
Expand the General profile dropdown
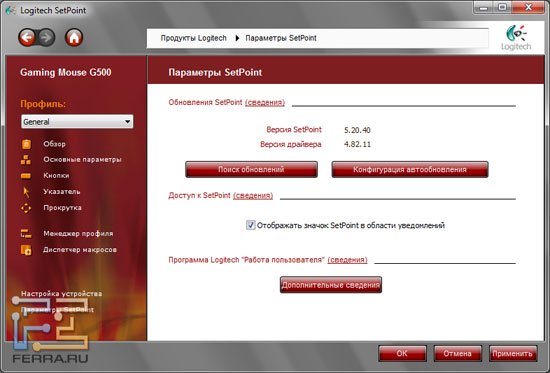77,122
